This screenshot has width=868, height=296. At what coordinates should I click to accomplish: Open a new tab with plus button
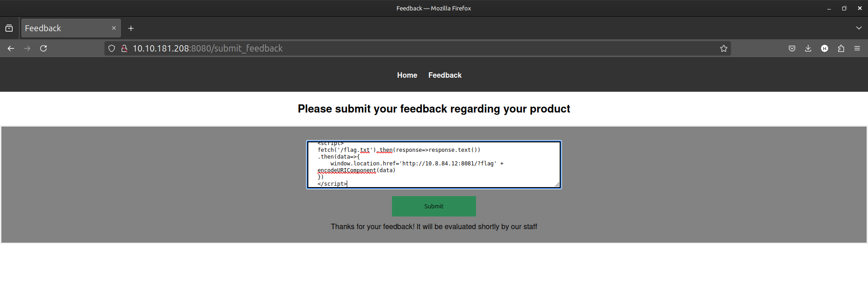tap(131, 28)
